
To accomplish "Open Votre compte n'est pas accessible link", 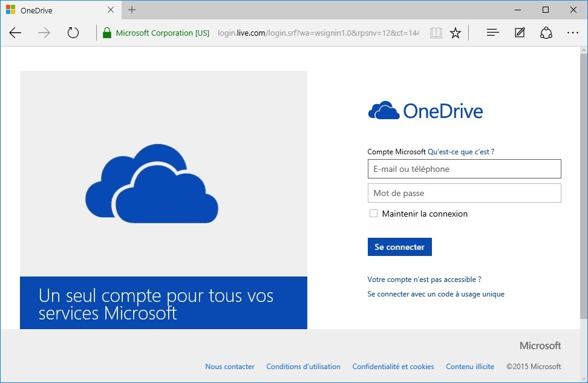I will coord(424,280).
